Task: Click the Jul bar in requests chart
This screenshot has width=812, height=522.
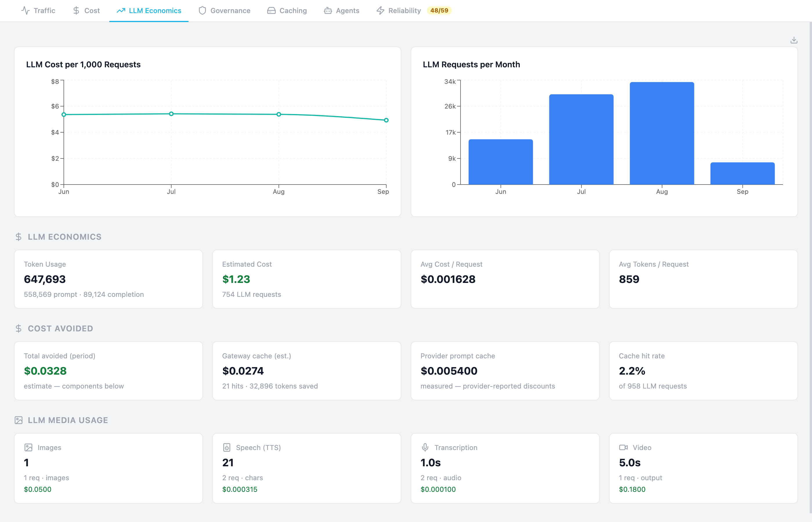Action: point(581,139)
